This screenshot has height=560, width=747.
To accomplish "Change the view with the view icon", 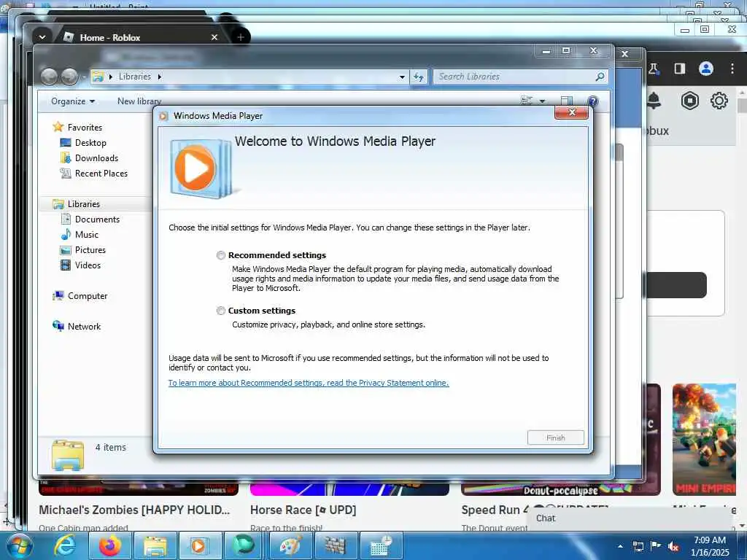I will coord(527,101).
